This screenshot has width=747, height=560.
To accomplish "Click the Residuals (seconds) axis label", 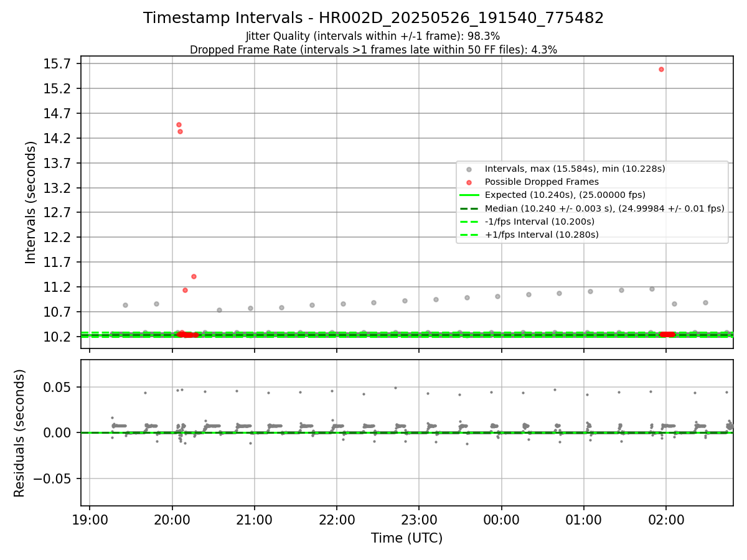I will 20,433.
